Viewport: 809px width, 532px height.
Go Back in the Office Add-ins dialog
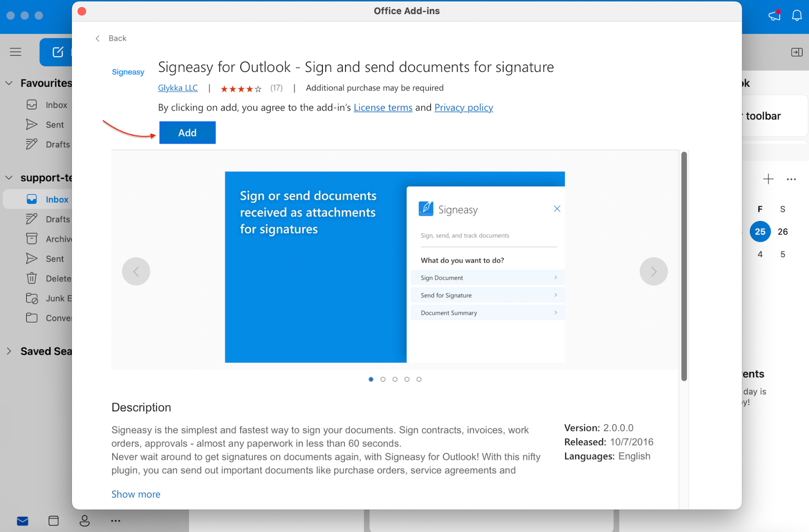tap(111, 38)
